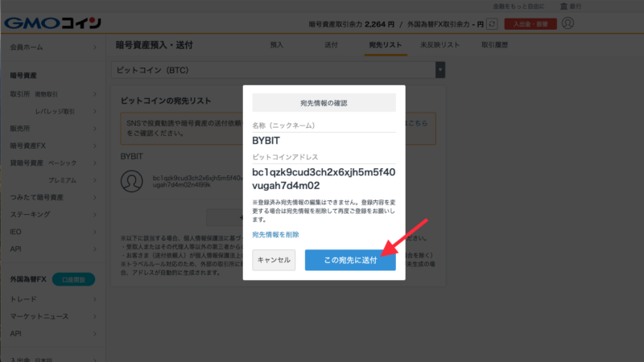Open the 取引履歴 tab
The image size is (644, 362).
point(494,45)
